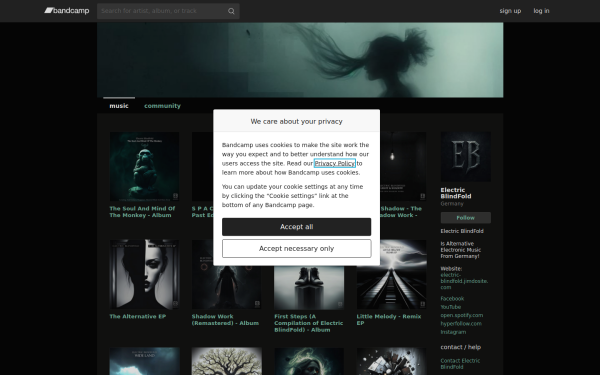The image size is (600, 375).
Task: Switch to the community tab
Action: coord(162,106)
